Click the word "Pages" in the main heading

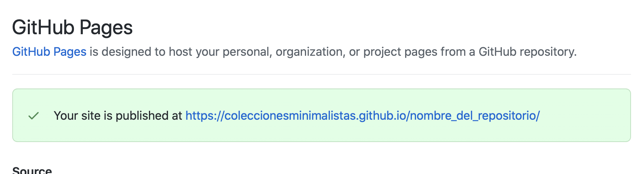(106, 28)
